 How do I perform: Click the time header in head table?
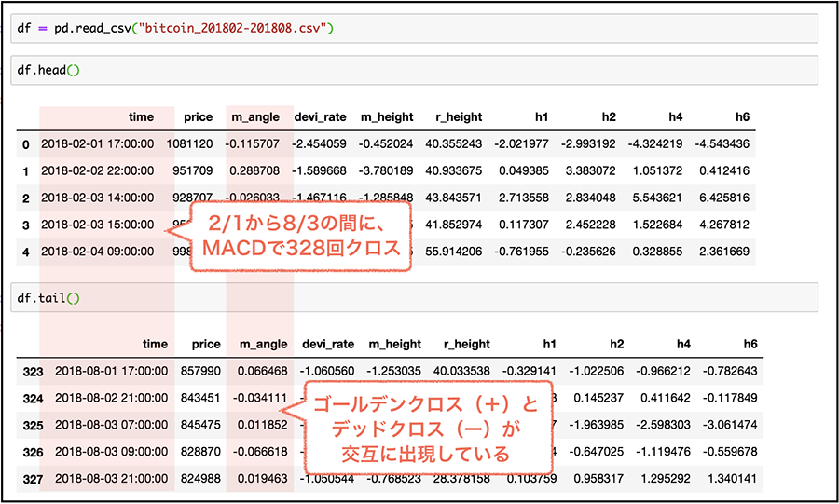click(x=141, y=117)
